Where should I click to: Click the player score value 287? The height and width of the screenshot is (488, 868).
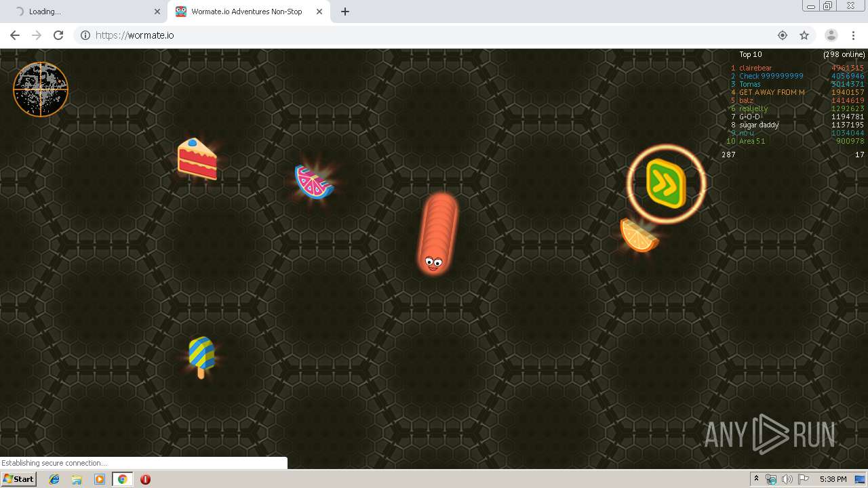[728, 155]
